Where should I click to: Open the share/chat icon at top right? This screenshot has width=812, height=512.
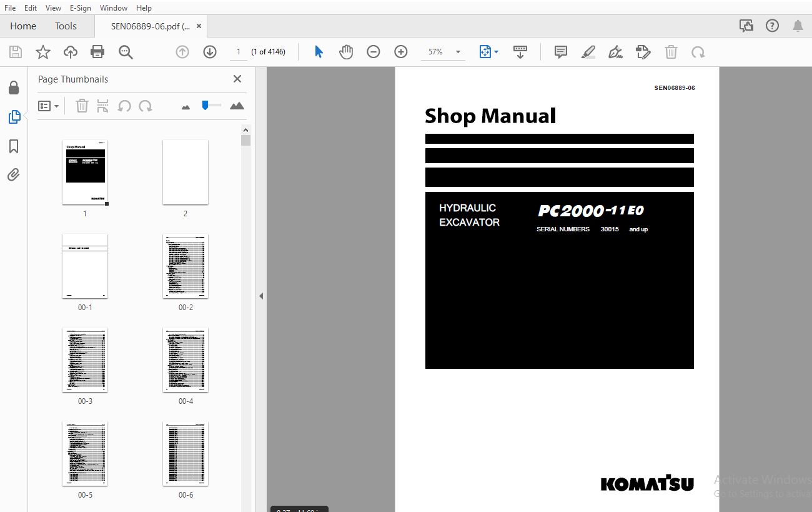pos(746,26)
